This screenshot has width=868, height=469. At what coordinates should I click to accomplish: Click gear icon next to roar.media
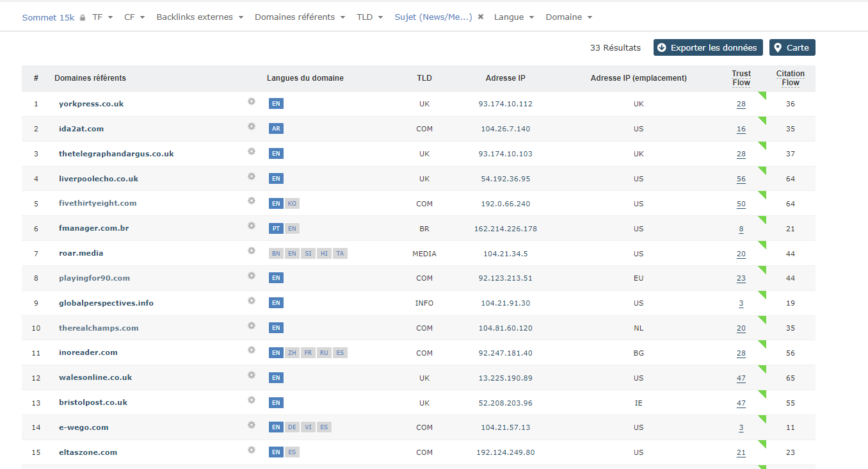pyautogui.click(x=252, y=251)
